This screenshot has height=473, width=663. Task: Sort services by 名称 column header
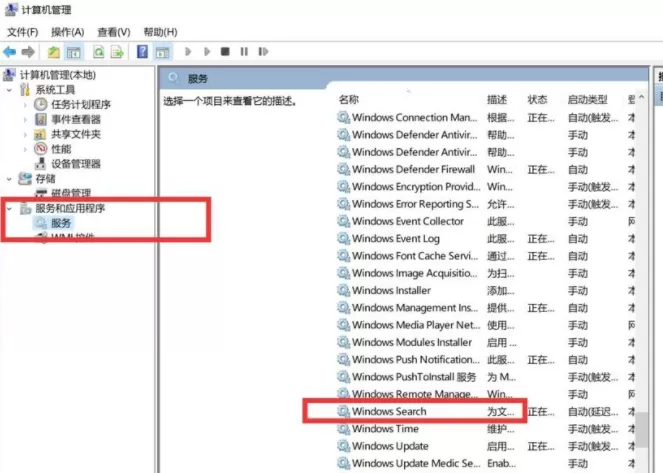coord(349,100)
